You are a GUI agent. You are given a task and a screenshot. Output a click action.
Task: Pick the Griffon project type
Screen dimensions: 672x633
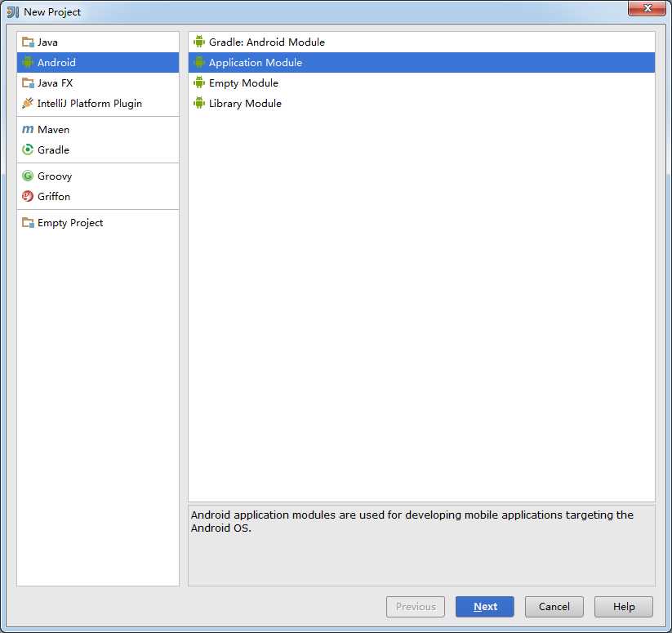click(x=98, y=196)
